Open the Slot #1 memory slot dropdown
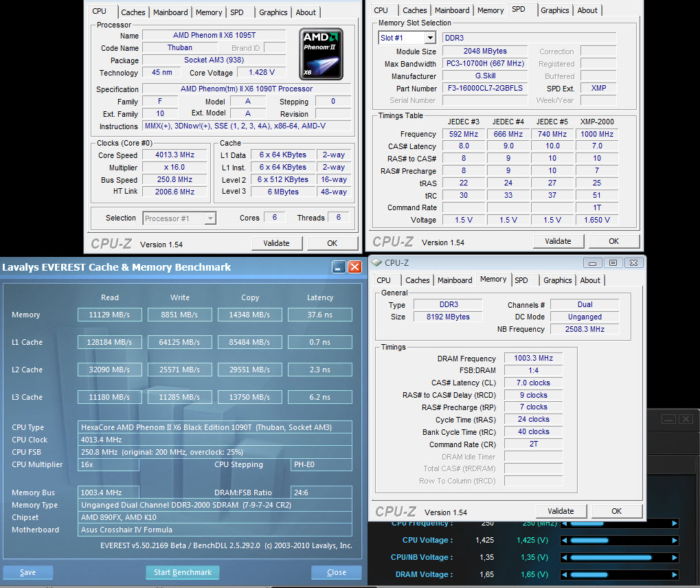This screenshot has width=700, height=588. coord(430,38)
